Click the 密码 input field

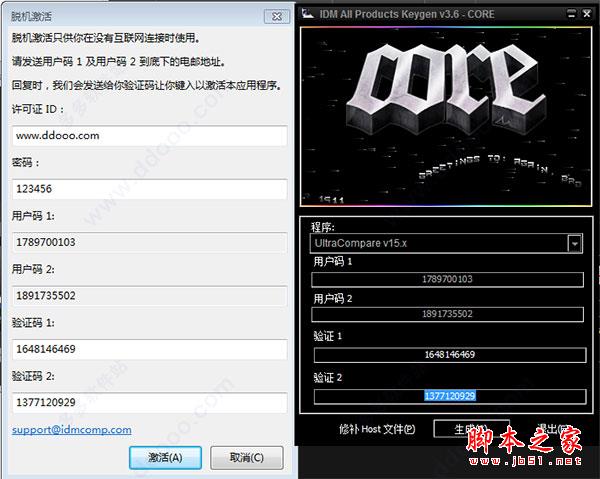pos(150,189)
